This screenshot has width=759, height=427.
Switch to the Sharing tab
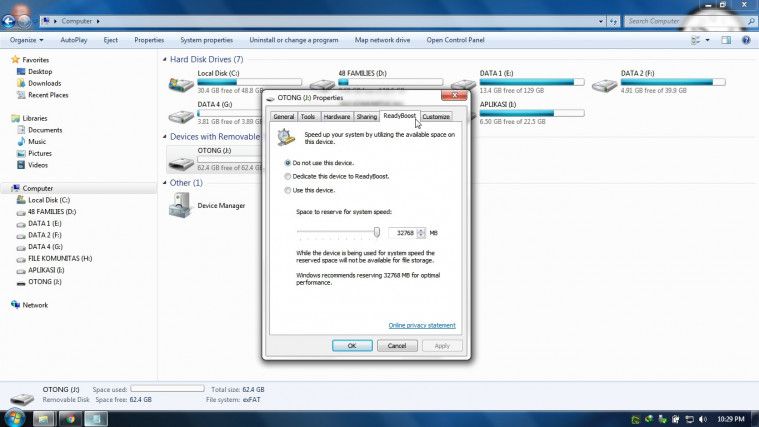(366, 117)
